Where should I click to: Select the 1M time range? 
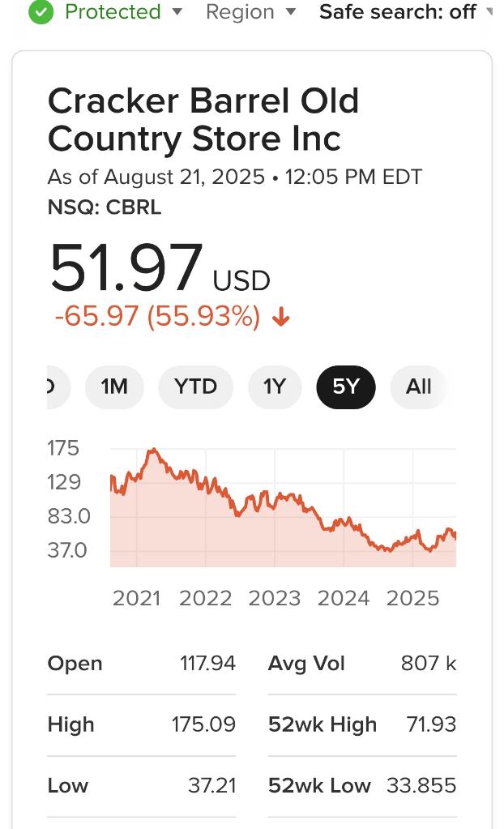coord(114,387)
